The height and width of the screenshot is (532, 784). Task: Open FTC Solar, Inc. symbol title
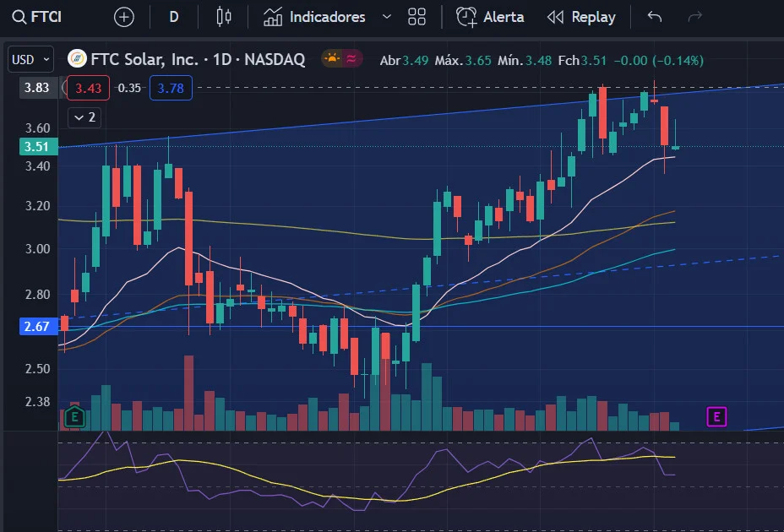click(198, 59)
